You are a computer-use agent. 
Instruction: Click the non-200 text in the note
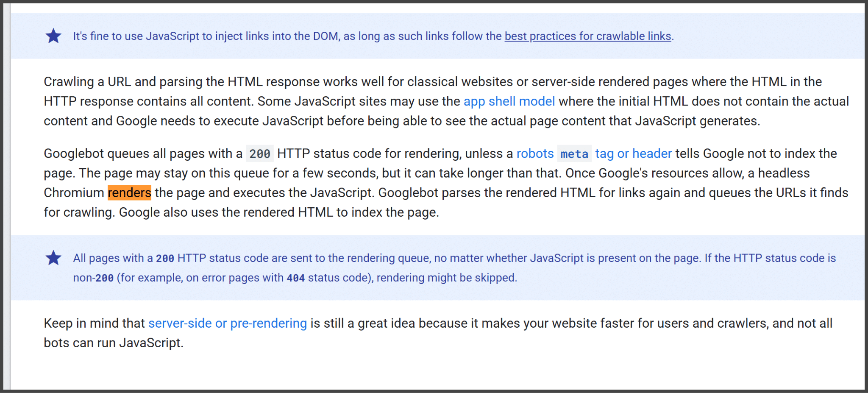(x=93, y=278)
